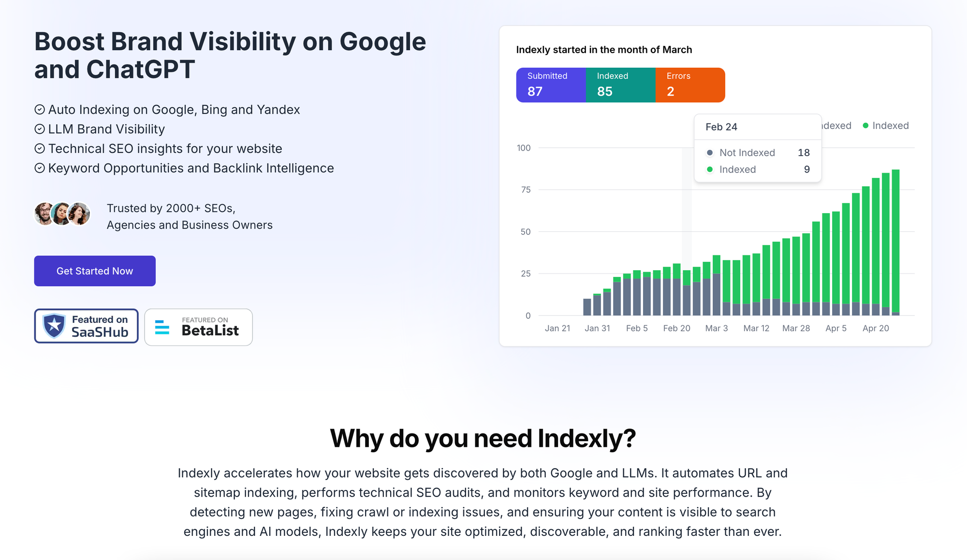The width and height of the screenshot is (967, 560).
Task: Toggle the Indexed series in chart legend
Action: click(890, 126)
